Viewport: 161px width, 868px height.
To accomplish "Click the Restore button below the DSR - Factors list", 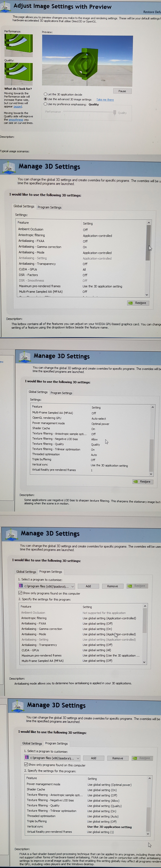I will [x=138, y=303].
